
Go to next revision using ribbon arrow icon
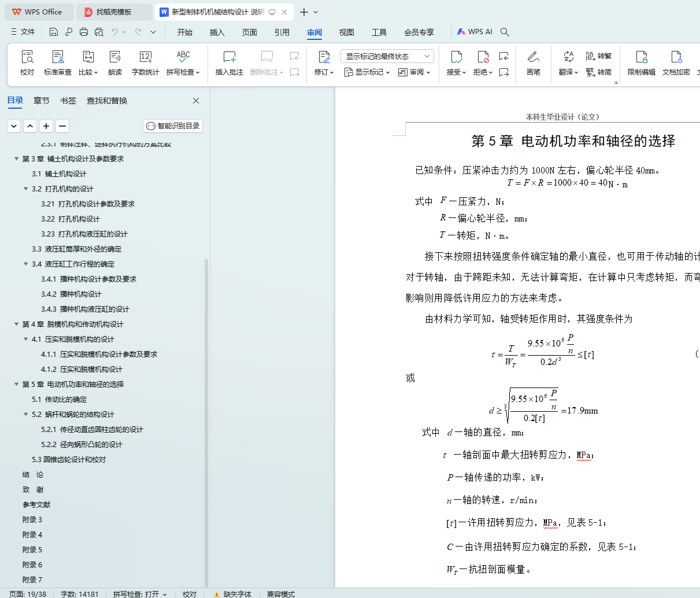[x=504, y=72]
